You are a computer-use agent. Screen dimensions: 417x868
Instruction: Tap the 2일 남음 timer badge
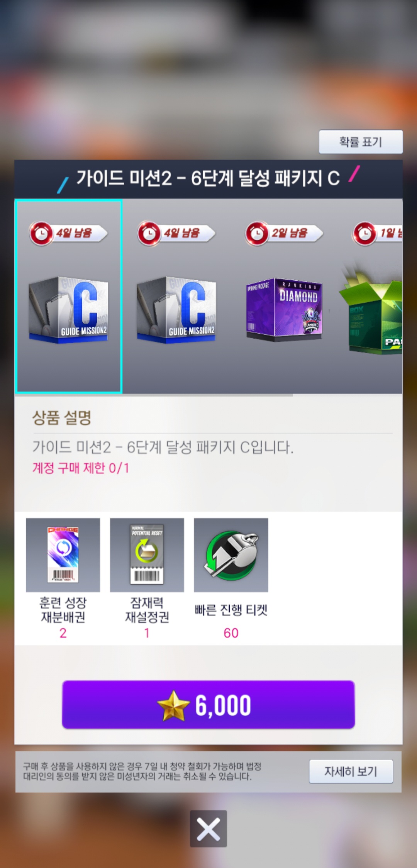[x=284, y=233]
